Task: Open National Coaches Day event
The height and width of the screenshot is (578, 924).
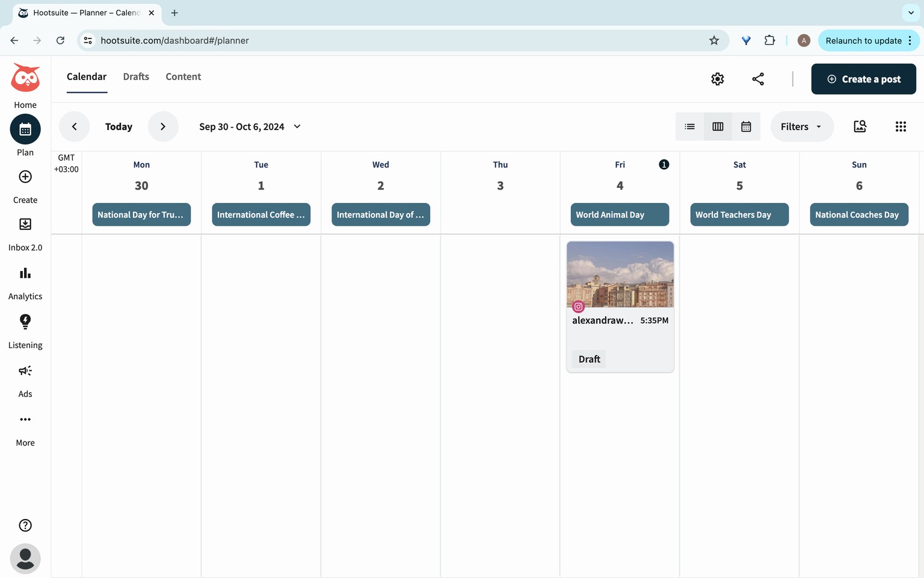Action: tap(859, 214)
